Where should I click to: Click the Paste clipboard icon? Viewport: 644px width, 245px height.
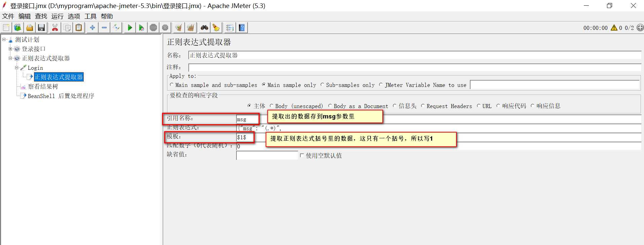point(79,28)
